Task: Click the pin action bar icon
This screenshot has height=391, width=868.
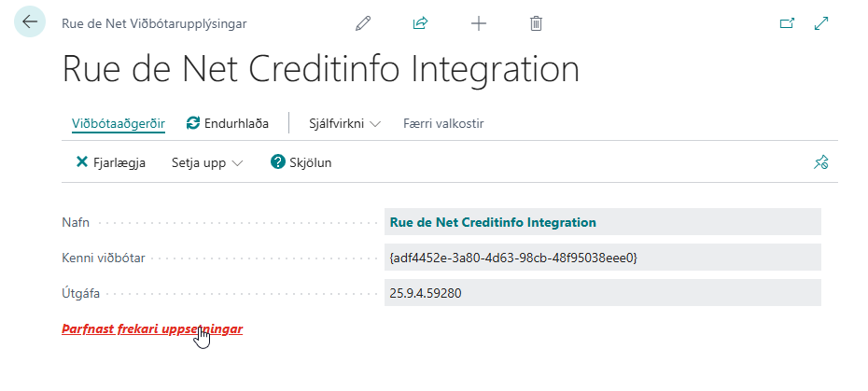Action: (x=820, y=162)
